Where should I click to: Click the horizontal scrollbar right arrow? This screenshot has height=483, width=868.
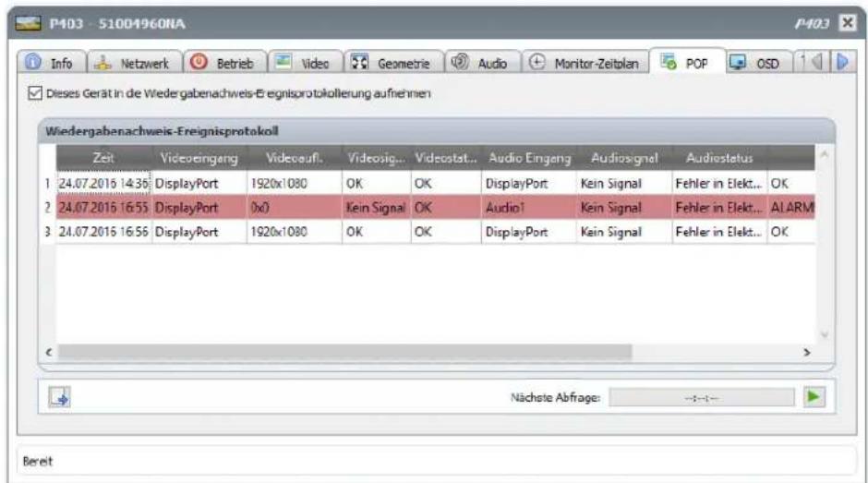pos(806,352)
